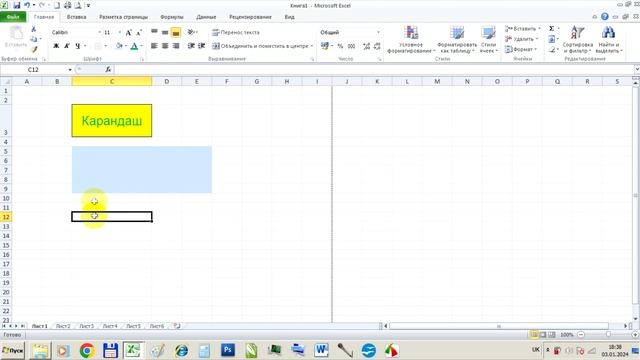Enable Перенос текста (wrap text)
Image resolution: width=640 pixels, height=360 pixels.
coord(236,32)
